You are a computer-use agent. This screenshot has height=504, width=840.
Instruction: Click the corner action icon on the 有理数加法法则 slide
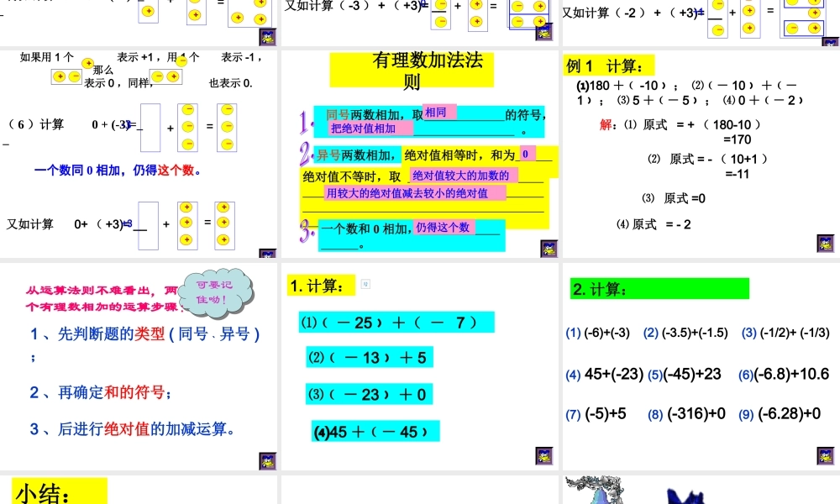(x=549, y=249)
